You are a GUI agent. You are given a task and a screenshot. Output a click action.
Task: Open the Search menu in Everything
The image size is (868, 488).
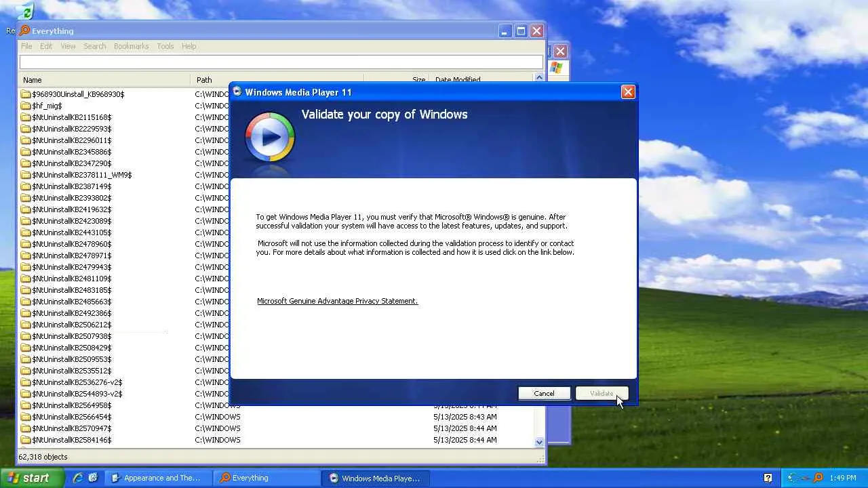[95, 46]
